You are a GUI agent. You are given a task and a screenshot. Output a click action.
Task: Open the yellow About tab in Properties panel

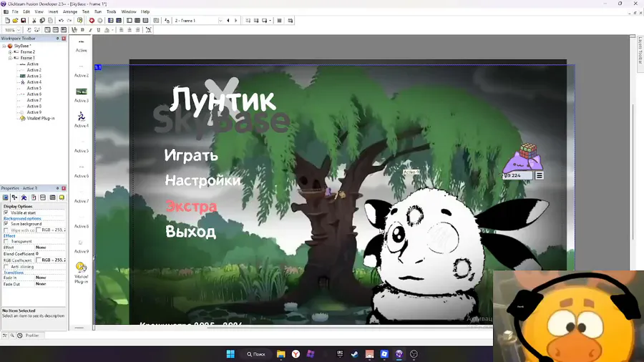[62, 197]
